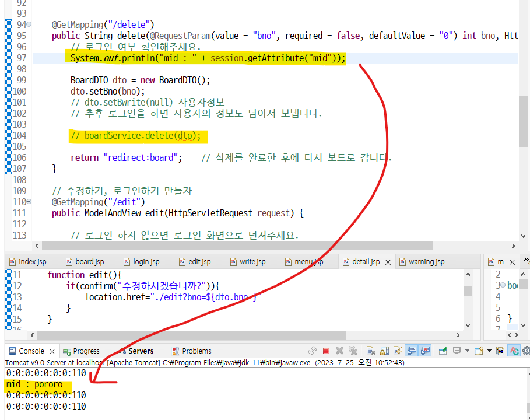Click the colored document icon in Console toolbar
Screen dimensions: 530x420
click(x=500, y=351)
